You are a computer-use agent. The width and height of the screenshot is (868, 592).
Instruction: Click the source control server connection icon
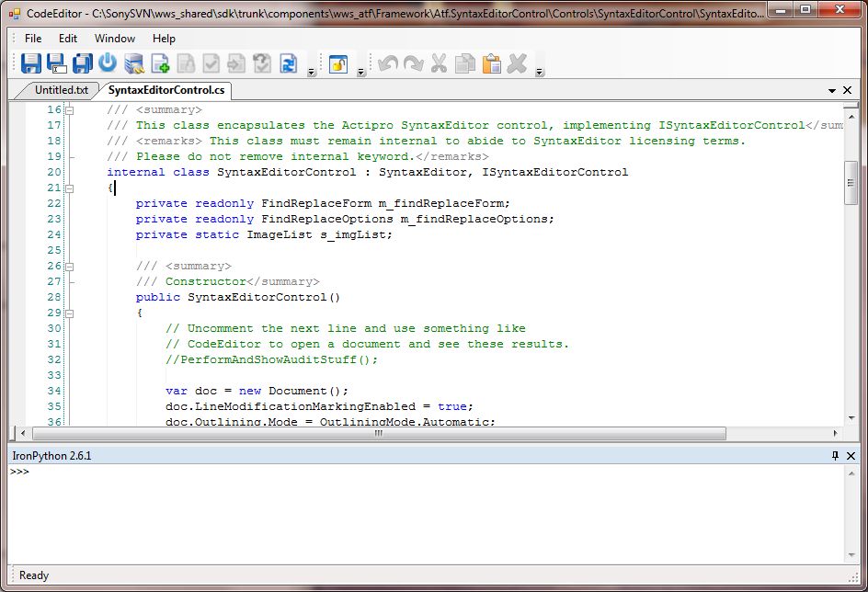[134, 63]
